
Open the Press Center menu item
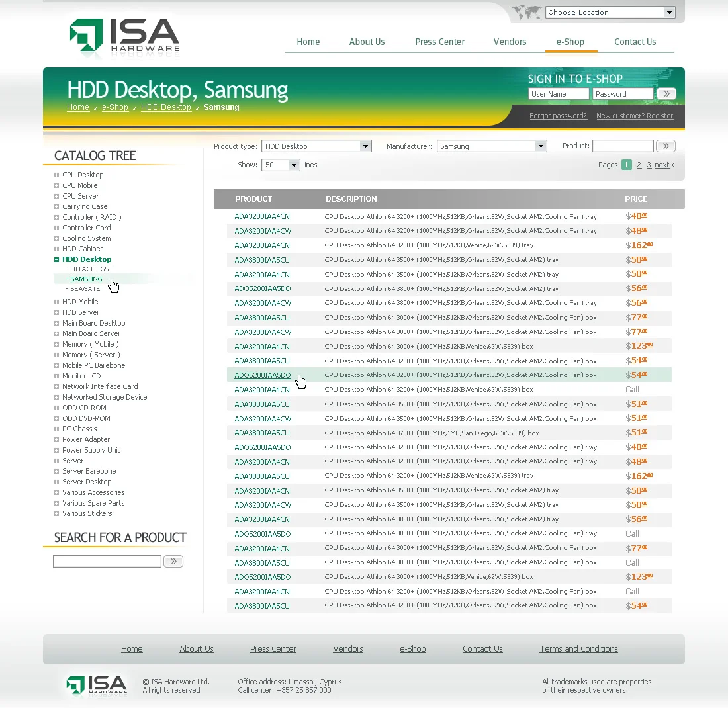(439, 42)
